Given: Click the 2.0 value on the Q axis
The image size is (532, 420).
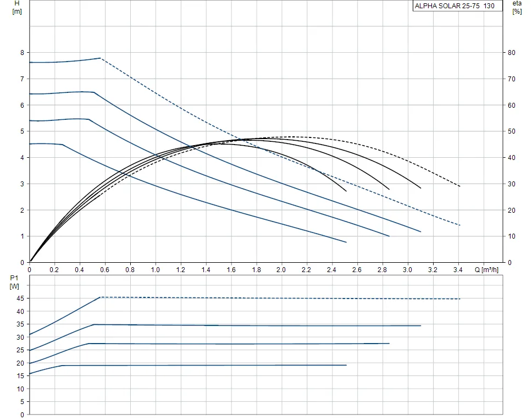Looking at the screenshot, I should tap(281, 270).
